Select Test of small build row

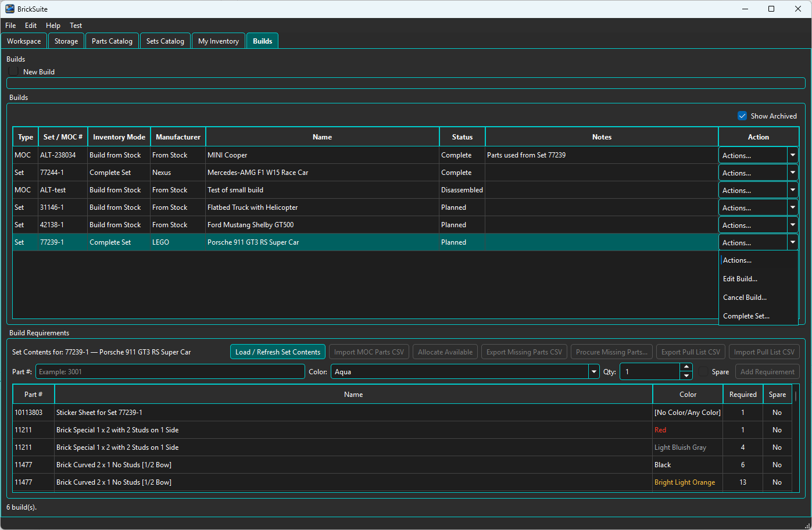point(365,190)
